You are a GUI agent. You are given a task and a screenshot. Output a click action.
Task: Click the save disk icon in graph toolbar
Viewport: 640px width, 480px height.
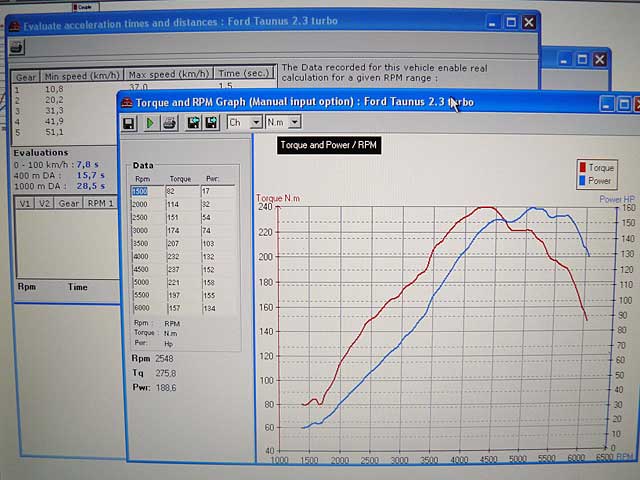pos(129,123)
